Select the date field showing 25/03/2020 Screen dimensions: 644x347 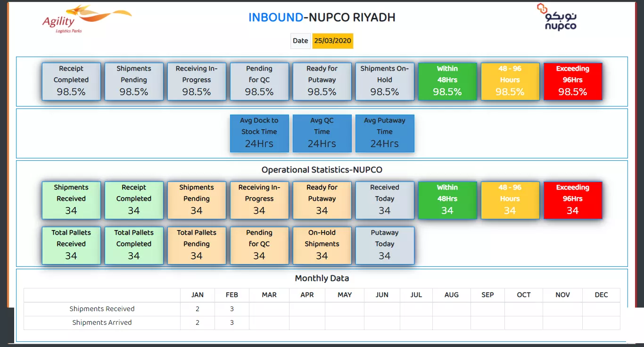pos(332,41)
